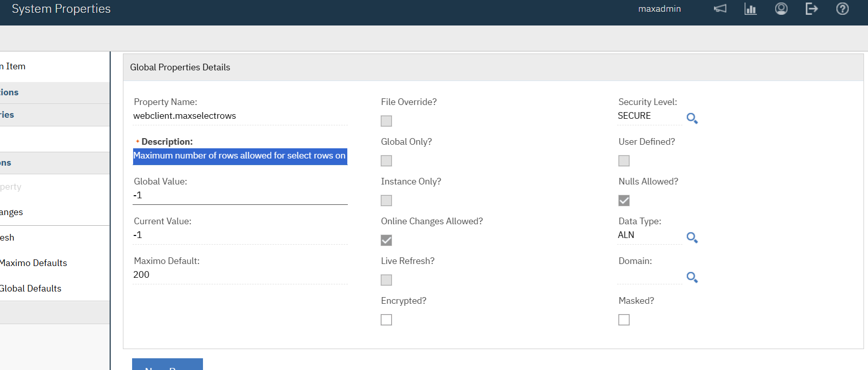Open the Data Type lookup magnifier
The width and height of the screenshot is (868, 370).
(x=692, y=237)
